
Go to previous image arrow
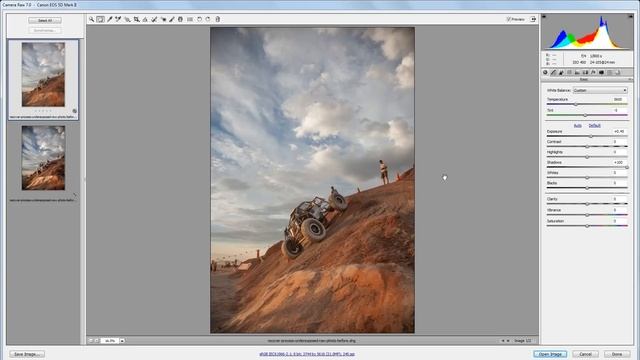(503, 340)
